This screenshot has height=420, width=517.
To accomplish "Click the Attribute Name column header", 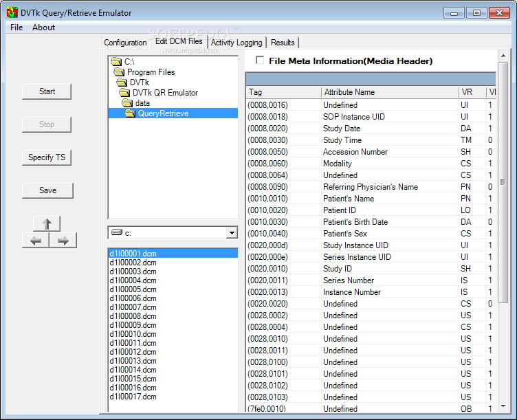I will tap(390, 92).
